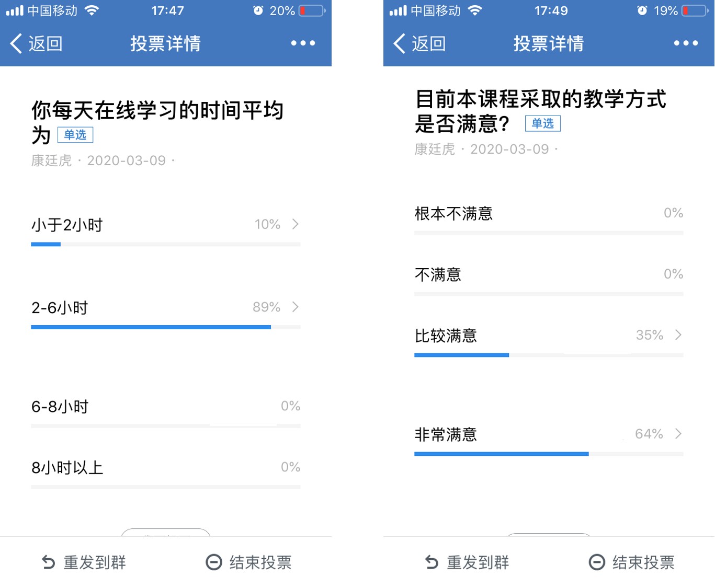Select the 6-8小时 poll option
This screenshot has width=715, height=588.
60,407
